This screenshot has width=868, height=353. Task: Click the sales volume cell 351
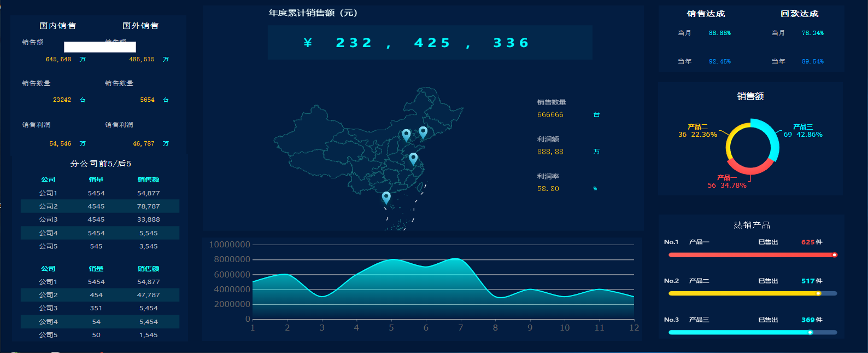click(x=96, y=308)
